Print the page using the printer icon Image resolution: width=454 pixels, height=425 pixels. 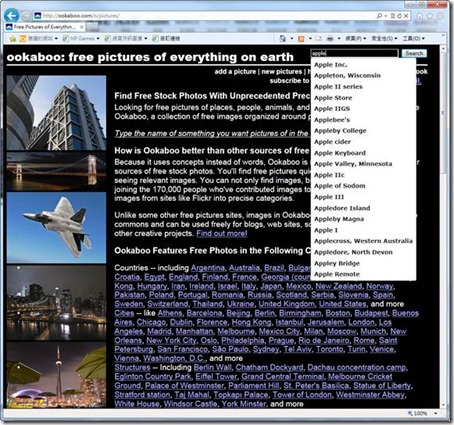point(330,39)
